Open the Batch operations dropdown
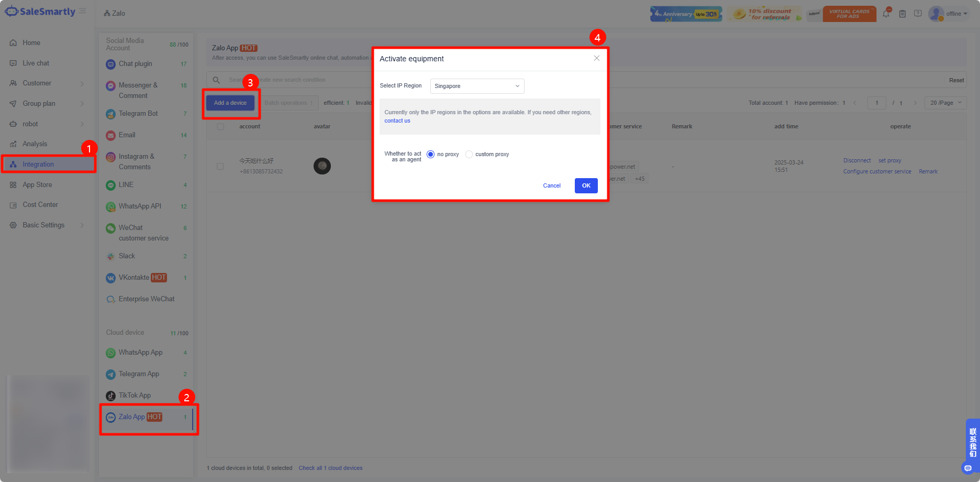Viewport: 980px width, 482px height. (289, 103)
